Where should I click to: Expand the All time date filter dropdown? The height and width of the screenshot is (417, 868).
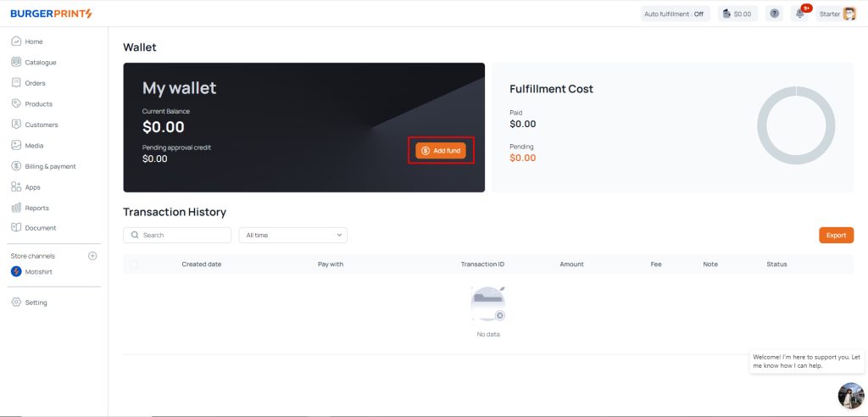coord(292,235)
